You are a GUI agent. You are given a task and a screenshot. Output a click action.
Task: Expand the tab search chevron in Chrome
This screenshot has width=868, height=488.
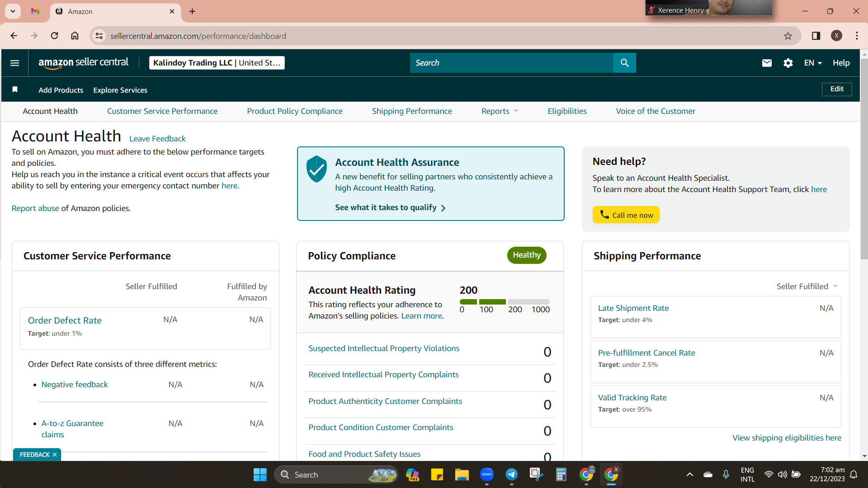click(13, 11)
